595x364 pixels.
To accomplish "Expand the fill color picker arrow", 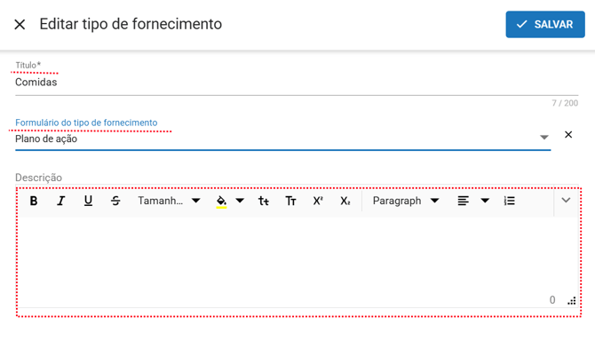I will click(240, 201).
